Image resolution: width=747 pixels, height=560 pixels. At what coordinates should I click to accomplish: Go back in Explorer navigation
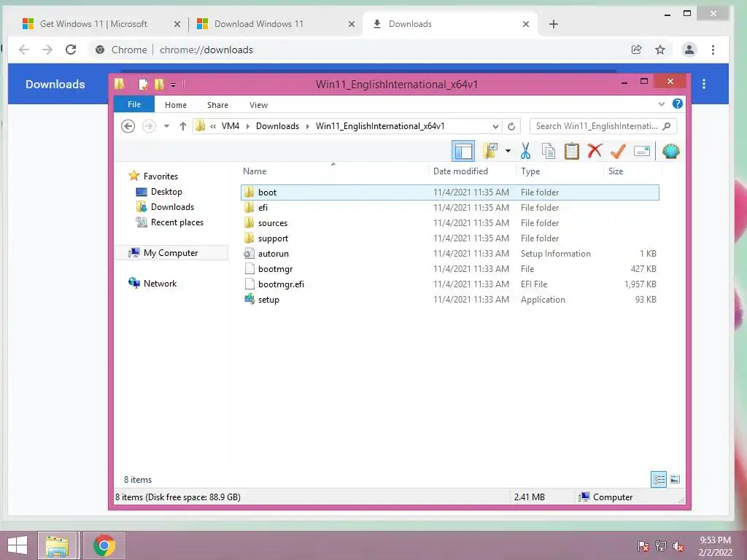(x=128, y=126)
